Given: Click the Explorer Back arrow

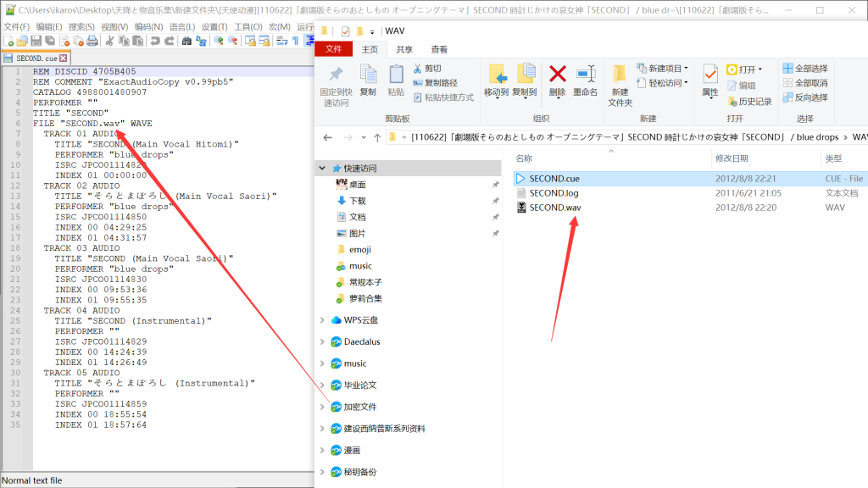Looking at the screenshot, I should 328,137.
